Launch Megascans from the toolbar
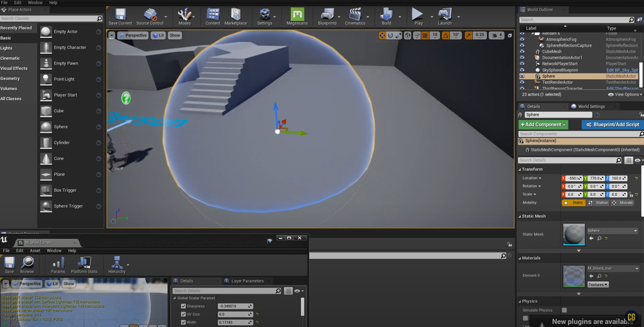Viewport: 644px width, 327px height. pos(297,16)
